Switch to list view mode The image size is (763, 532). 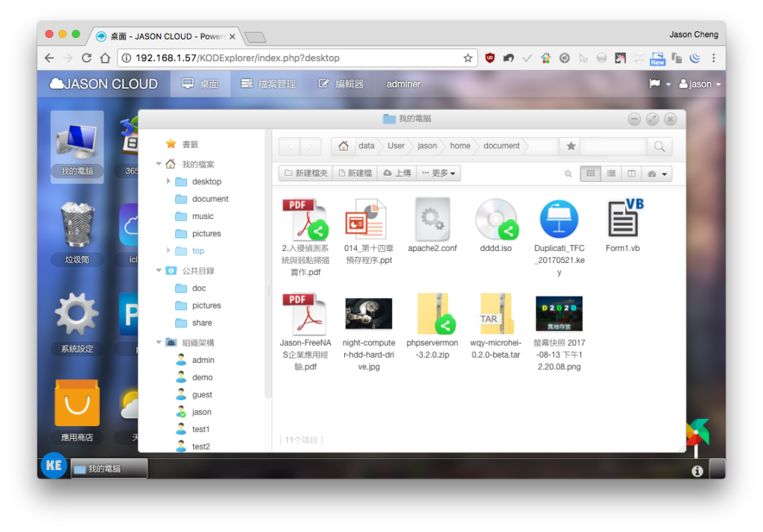611,174
